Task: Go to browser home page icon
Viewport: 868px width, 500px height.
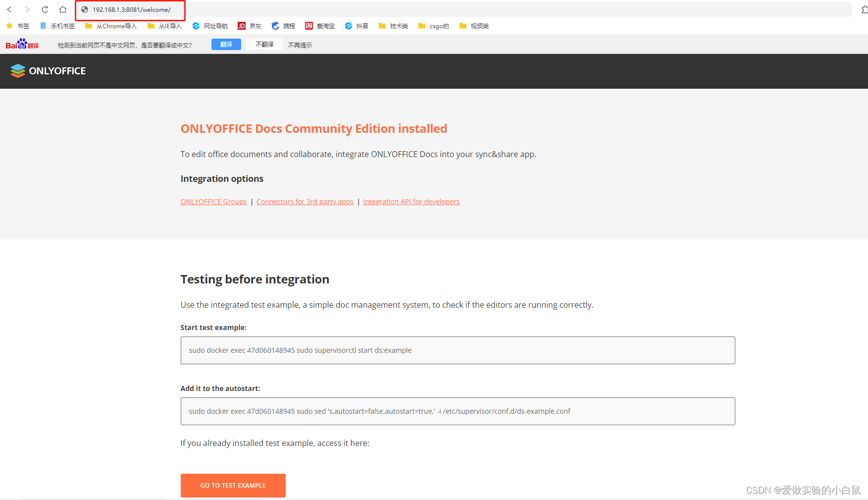Action: [x=63, y=9]
